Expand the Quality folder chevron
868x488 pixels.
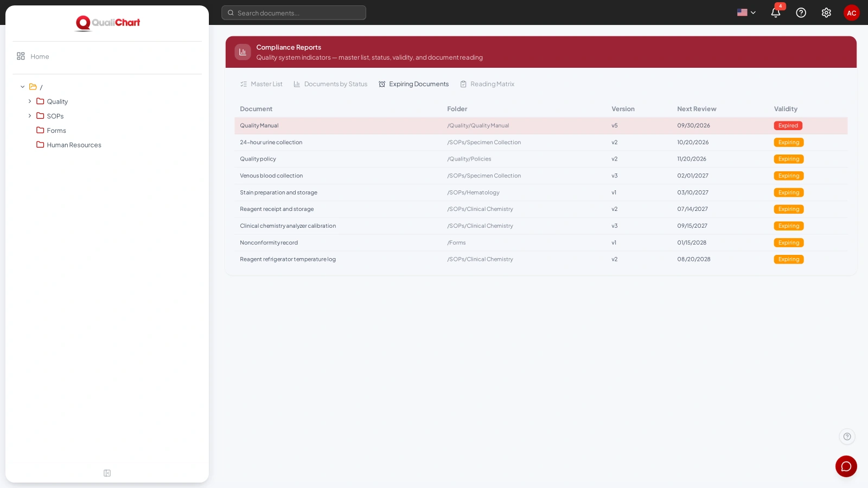tap(30, 101)
